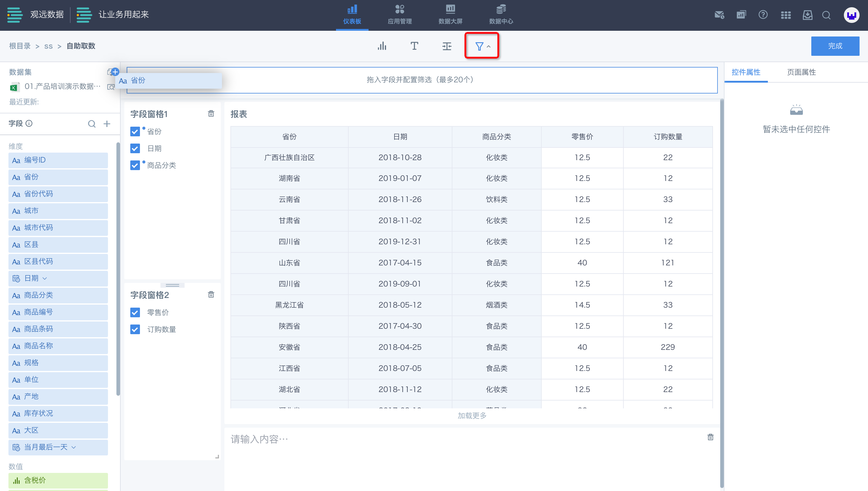The width and height of the screenshot is (868, 491).
Task: Click the 完成 button
Action: [x=835, y=46]
